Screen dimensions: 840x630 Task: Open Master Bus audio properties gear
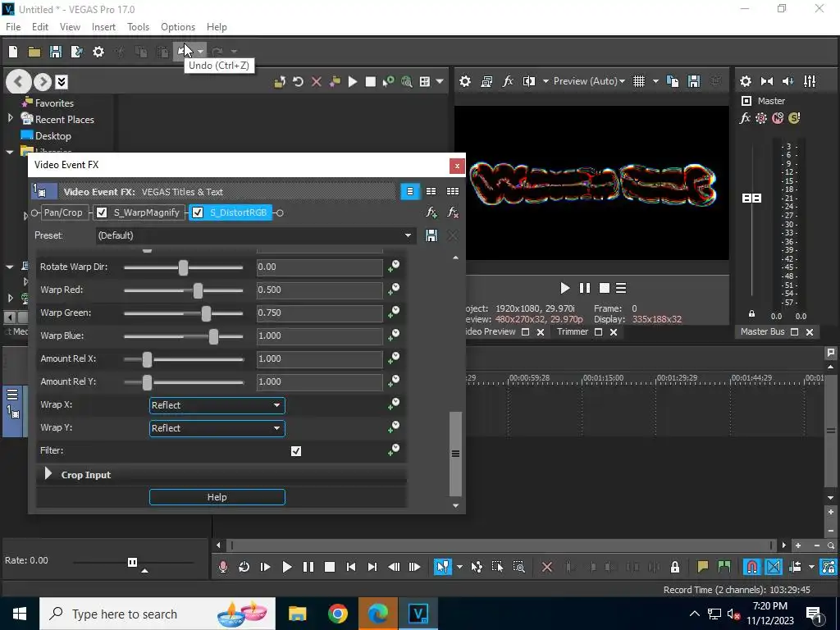[x=745, y=81]
